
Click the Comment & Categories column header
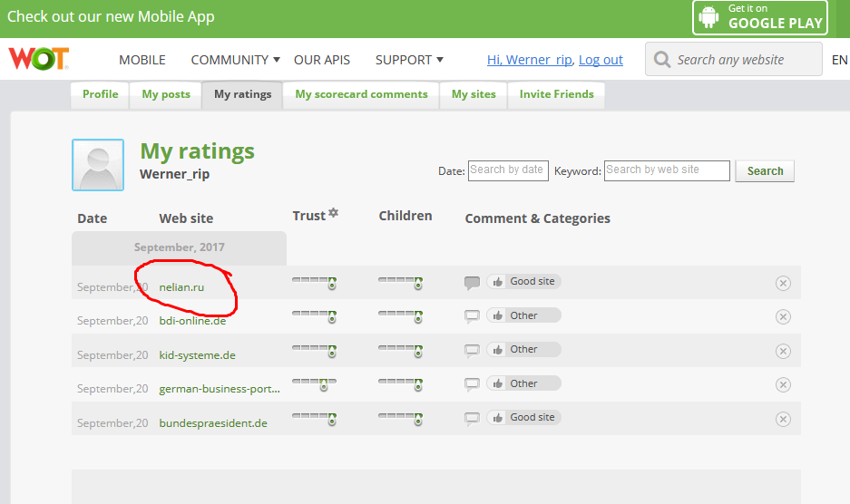tap(538, 218)
